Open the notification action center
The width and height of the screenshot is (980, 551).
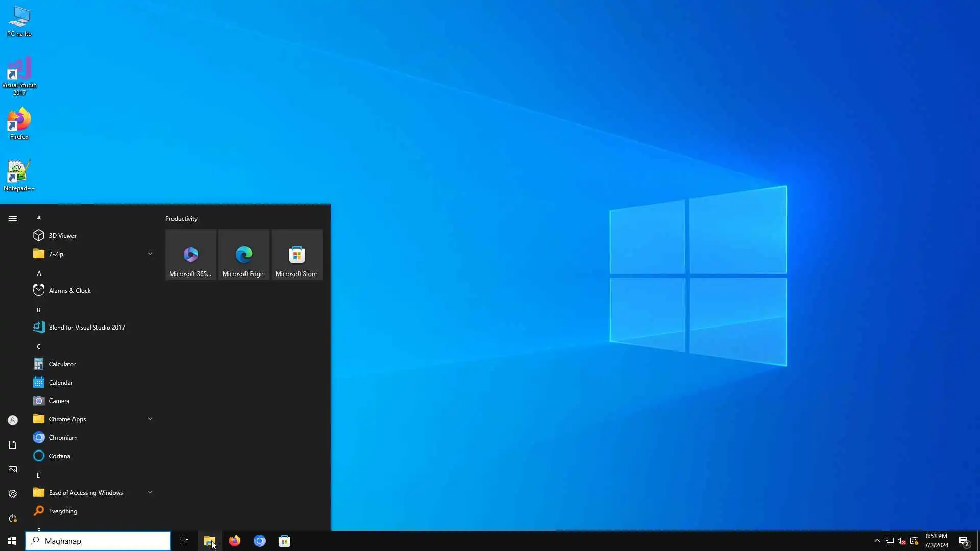click(964, 541)
